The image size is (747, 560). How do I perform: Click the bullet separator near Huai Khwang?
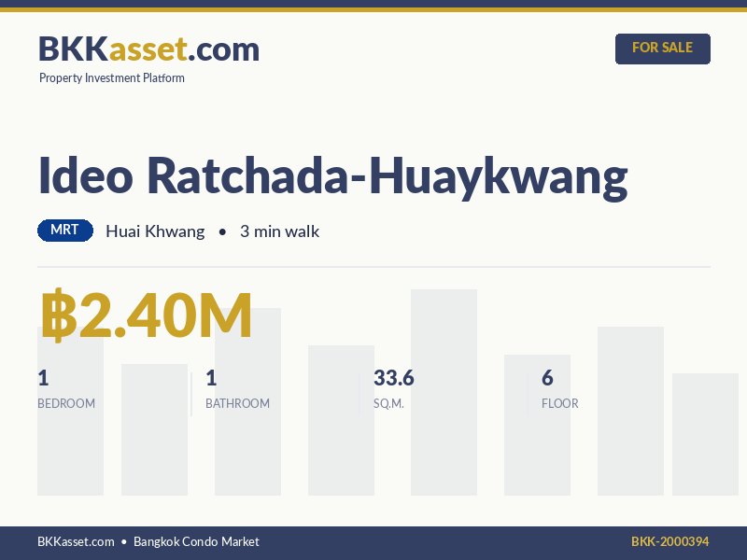pyautogui.click(x=221, y=231)
